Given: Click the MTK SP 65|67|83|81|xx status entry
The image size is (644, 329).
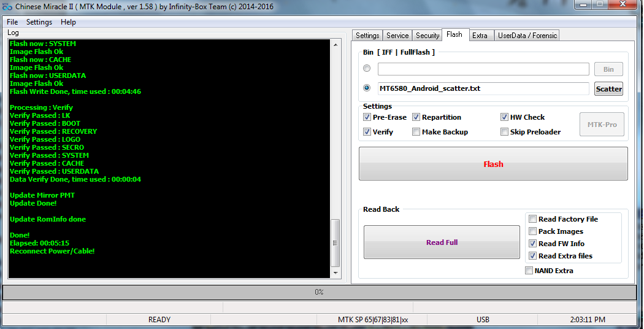Looking at the screenshot, I should coord(372,320).
